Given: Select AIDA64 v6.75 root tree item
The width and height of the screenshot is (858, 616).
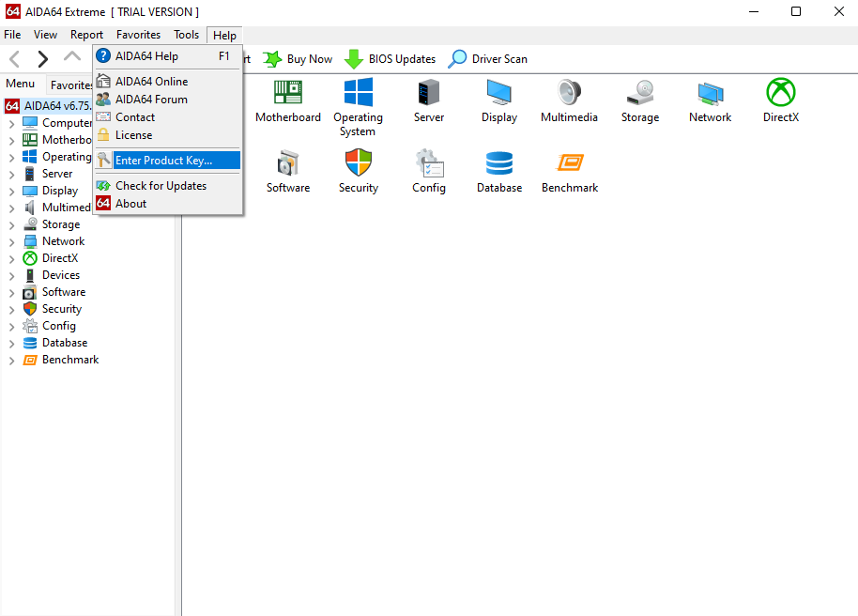Looking at the screenshot, I should (48, 106).
